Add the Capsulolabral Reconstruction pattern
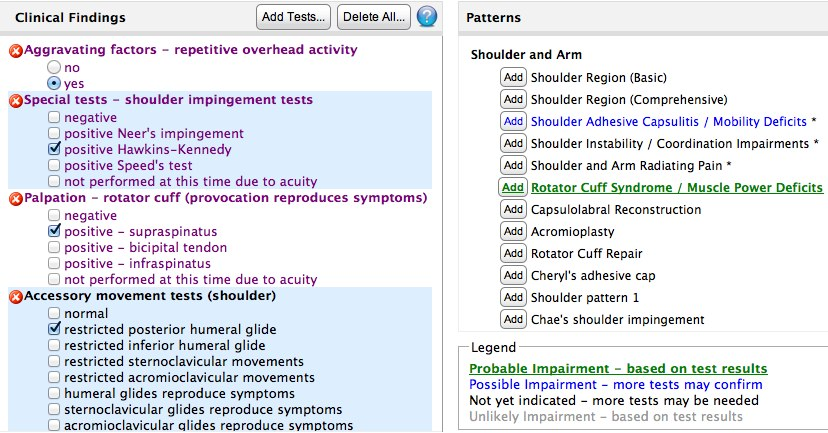Image resolution: width=828 pixels, height=433 pixels. [x=513, y=210]
